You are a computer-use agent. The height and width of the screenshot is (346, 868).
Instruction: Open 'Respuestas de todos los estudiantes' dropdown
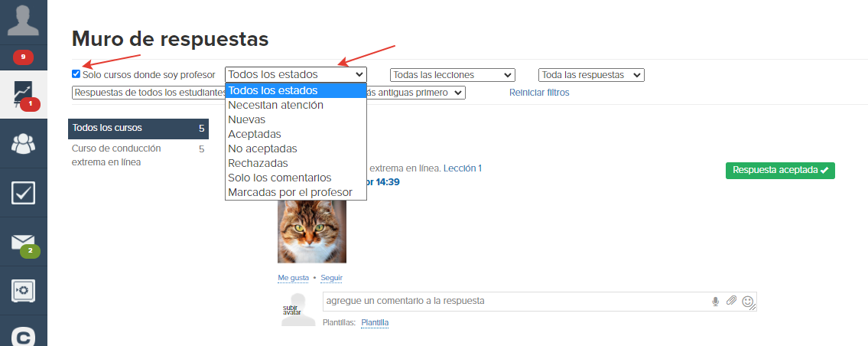click(148, 93)
